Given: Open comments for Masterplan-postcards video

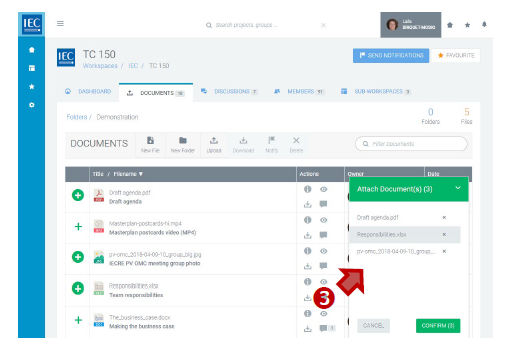Looking at the screenshot, I should pos(323,235).
